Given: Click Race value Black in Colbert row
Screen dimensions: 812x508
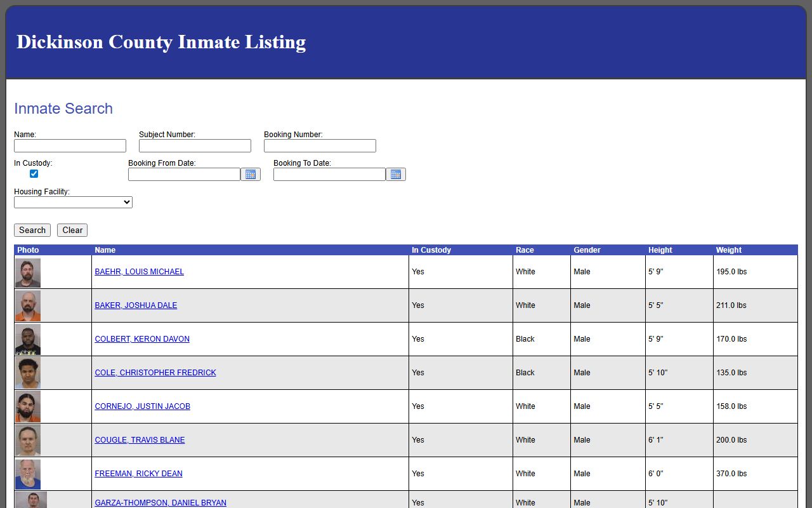Looking at the screenshot, I should [x=525, y=339].
